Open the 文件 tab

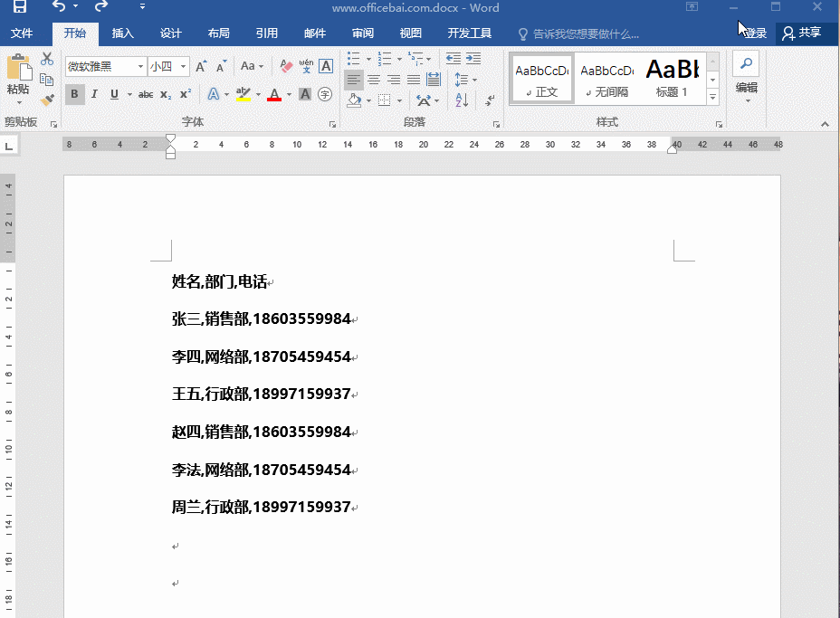(x=22, y=33)
